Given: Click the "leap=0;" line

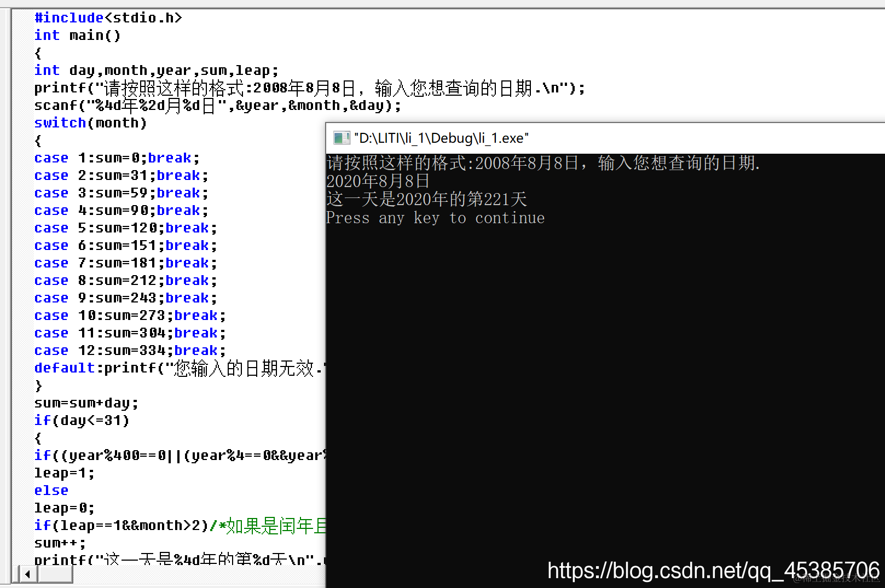Looking at the screenshot, I should 64,508.
